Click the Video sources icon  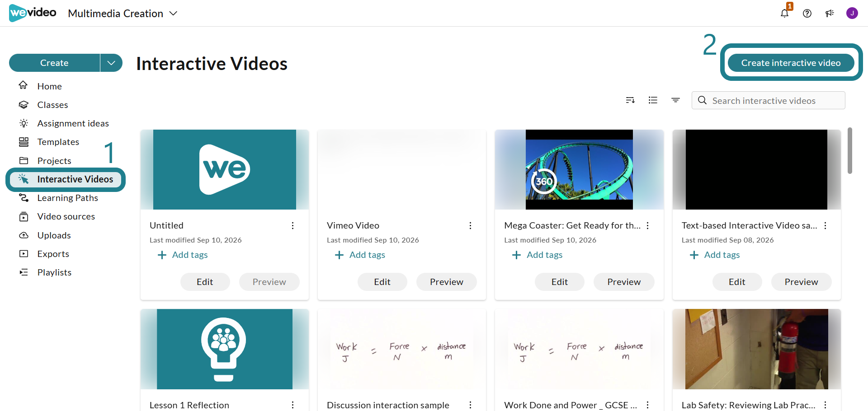[24, 217]
